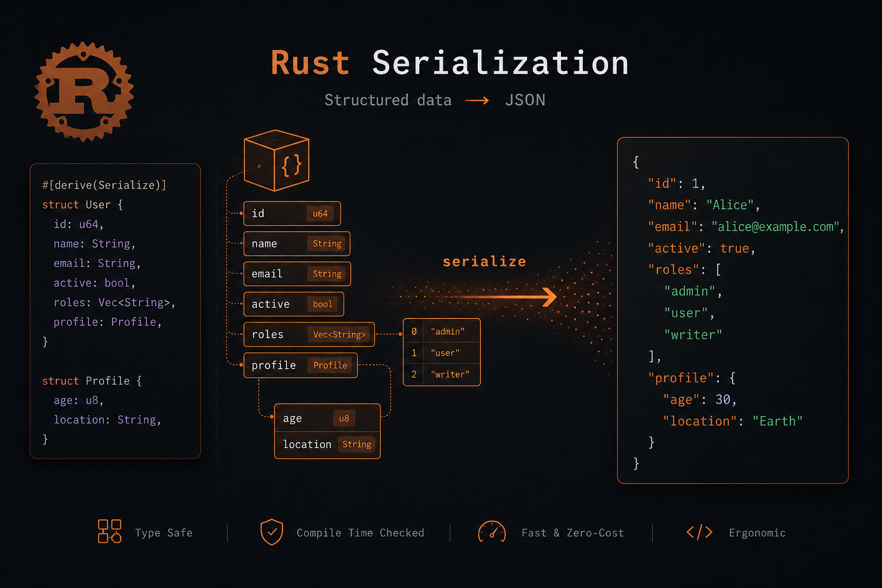Image resolution: width=882 pixels, height=588 pixels.
Task: Click the struct Profile { code line
Action: coord(92,381)
